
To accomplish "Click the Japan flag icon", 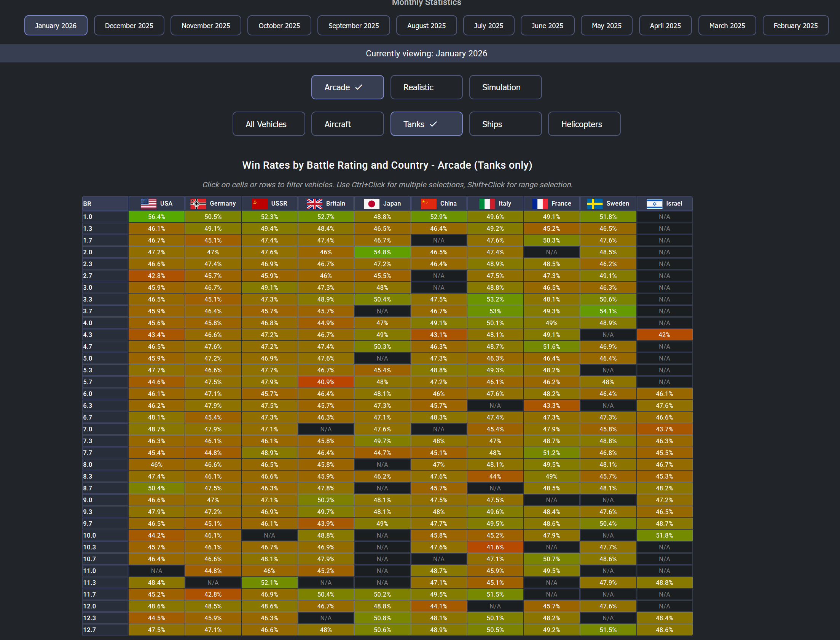I will (371, 204).
